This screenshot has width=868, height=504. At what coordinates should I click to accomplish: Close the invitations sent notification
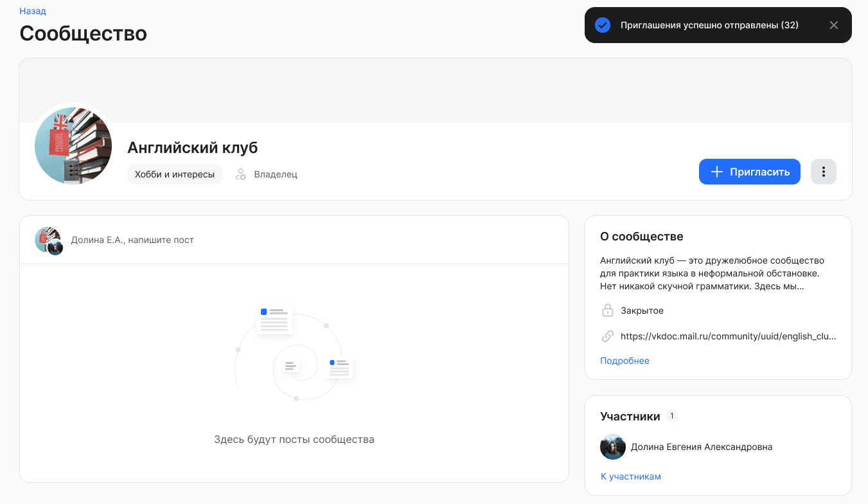[833, 25]
